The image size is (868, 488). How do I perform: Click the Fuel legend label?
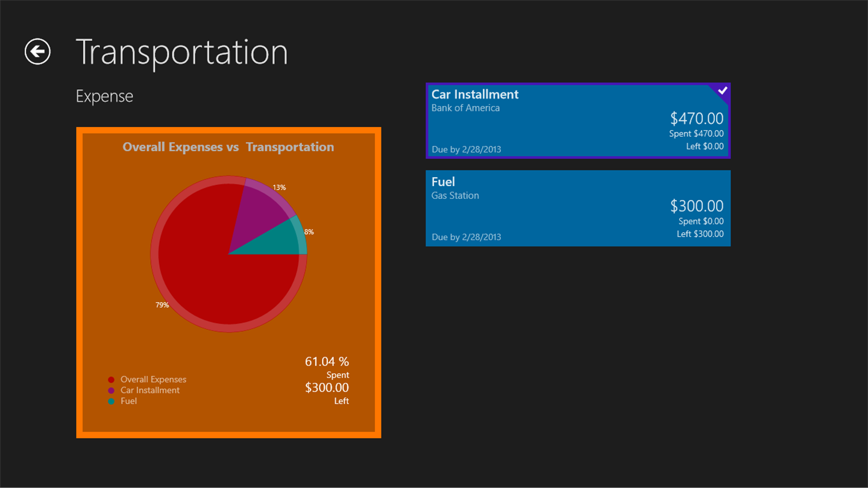click(128, 401)
